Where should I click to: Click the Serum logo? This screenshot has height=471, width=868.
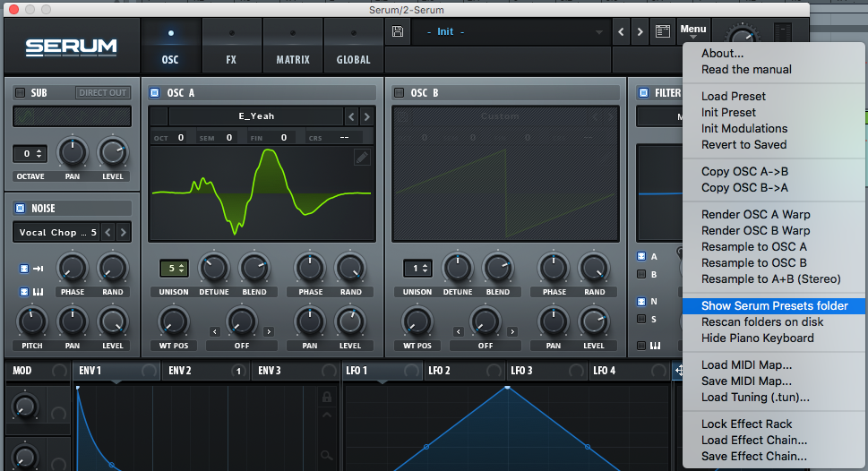tap(72, 47)
